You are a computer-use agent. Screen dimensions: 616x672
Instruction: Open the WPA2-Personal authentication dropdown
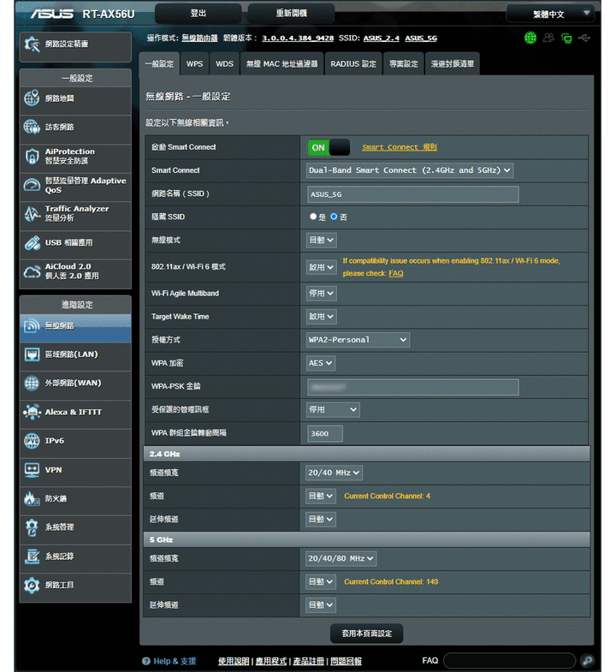pos(358,340)
